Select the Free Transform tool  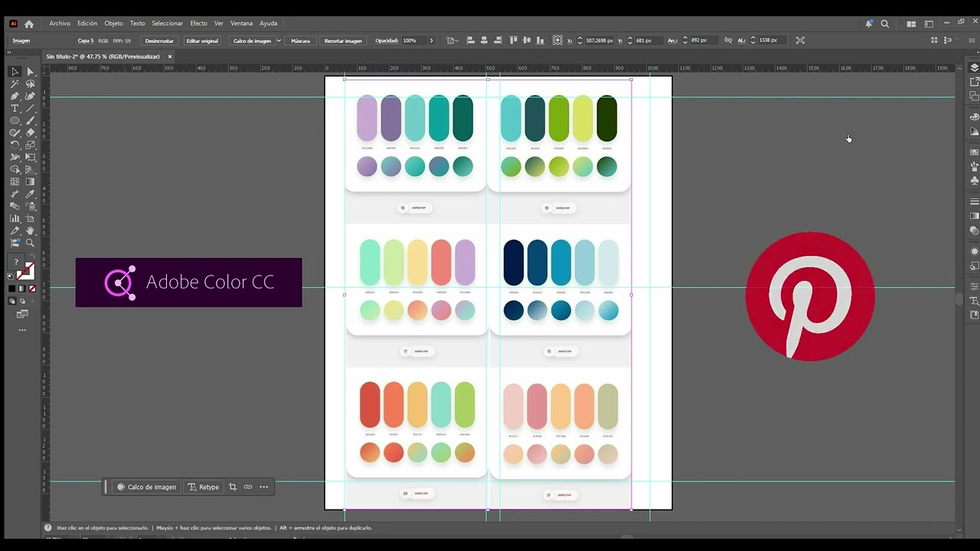pos(31,158)
